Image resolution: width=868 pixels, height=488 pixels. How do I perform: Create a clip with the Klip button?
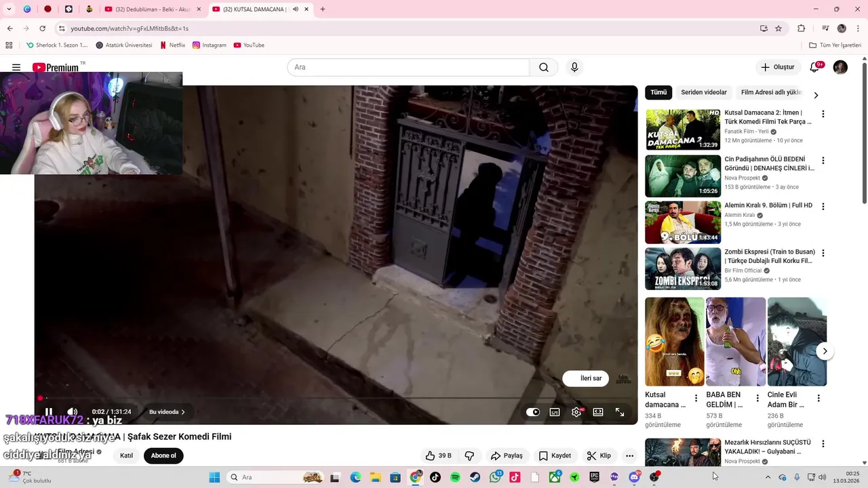(x=599, y=455)
